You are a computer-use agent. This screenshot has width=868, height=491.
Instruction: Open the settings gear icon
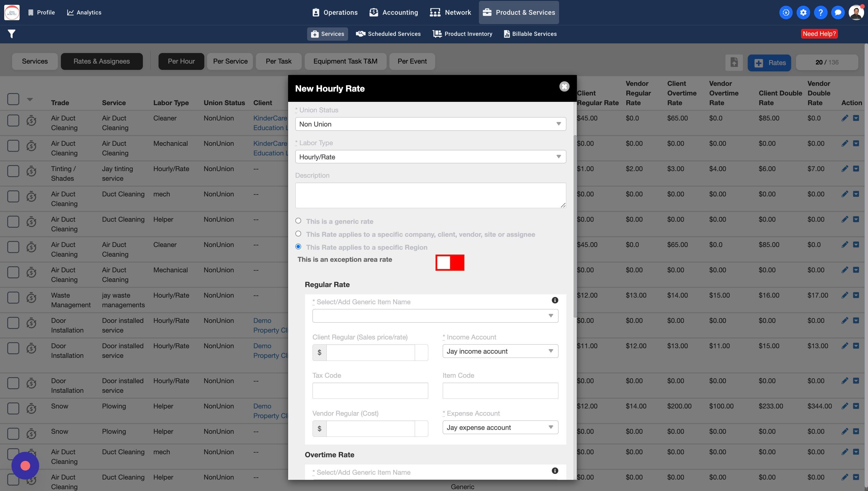tap(803, 12)
